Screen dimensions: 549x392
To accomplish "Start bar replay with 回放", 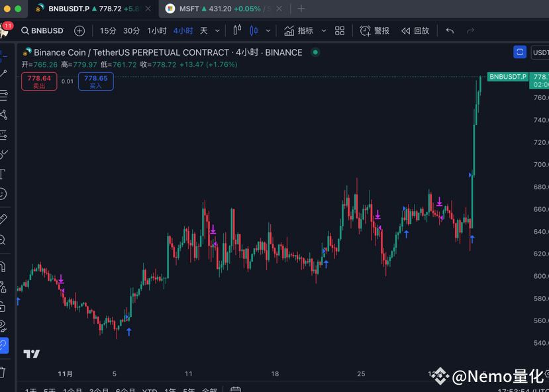I will (x=415, y=31).
